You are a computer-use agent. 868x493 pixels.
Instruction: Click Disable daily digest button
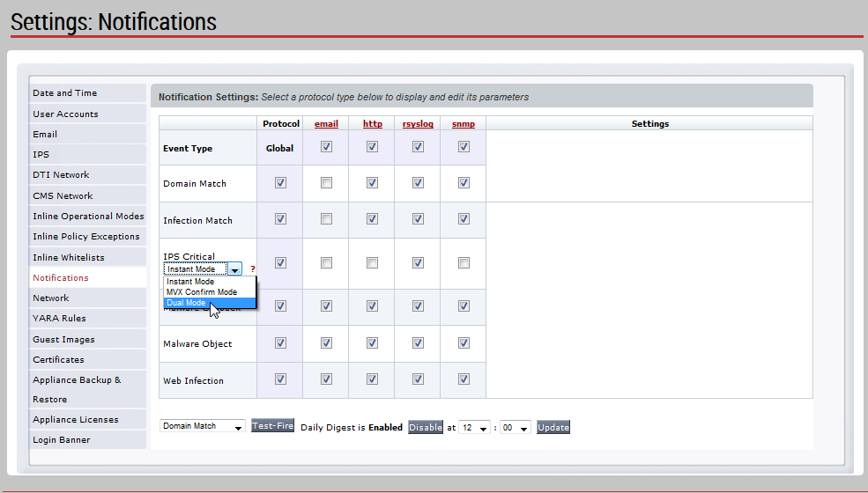[x=426, y=427]
